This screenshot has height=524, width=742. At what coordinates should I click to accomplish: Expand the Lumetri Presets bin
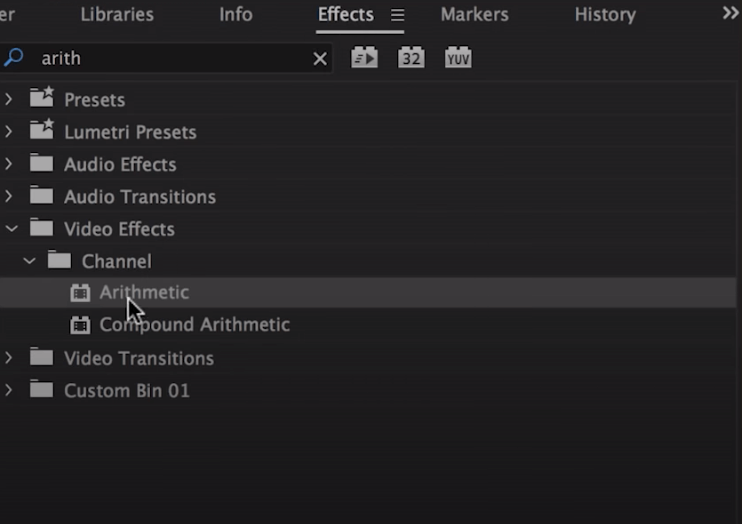[x=9, y=131]
